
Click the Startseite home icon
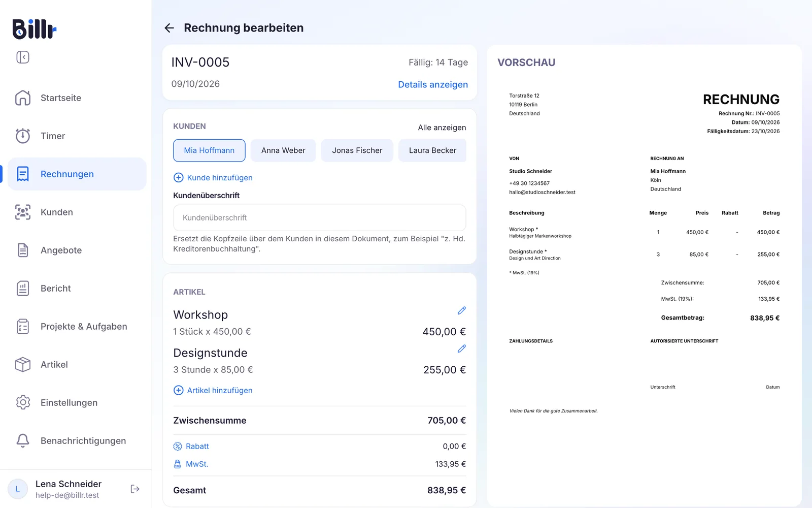(x=23, y=98)
